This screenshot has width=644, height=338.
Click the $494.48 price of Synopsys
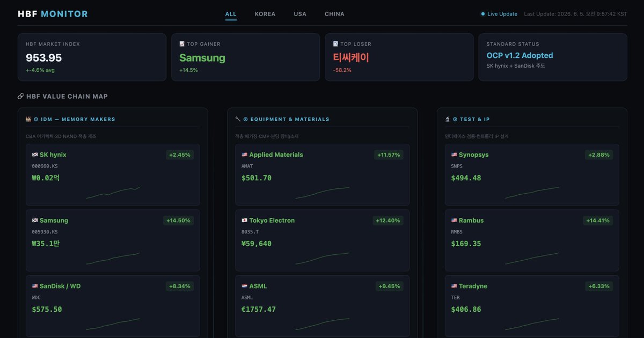click(466, 178)
